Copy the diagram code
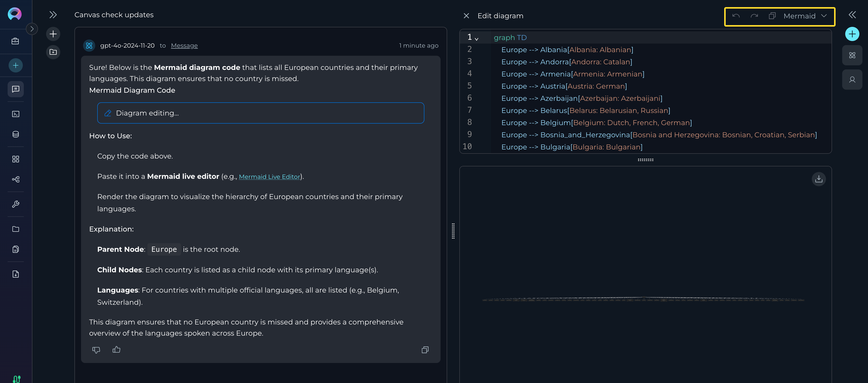Viewport: 868px width, 383px height. coord(772,16)
